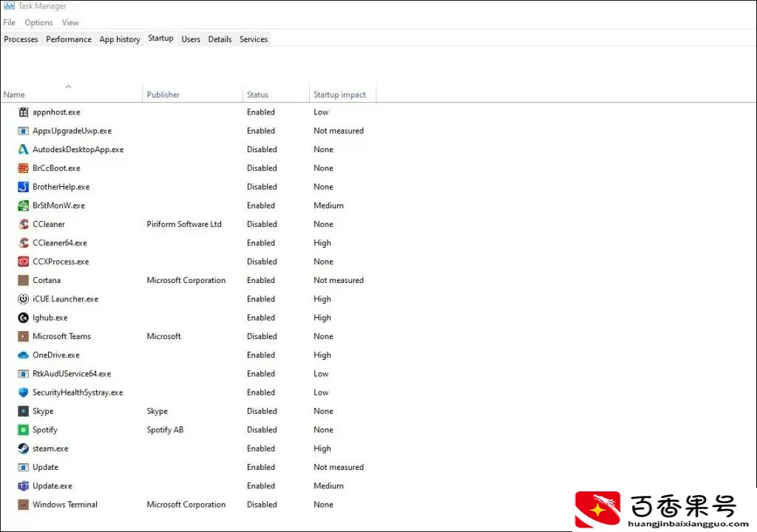The image size is (757, 532).
Task: Click the BrStMonW.exe icon
Action: 23,205
